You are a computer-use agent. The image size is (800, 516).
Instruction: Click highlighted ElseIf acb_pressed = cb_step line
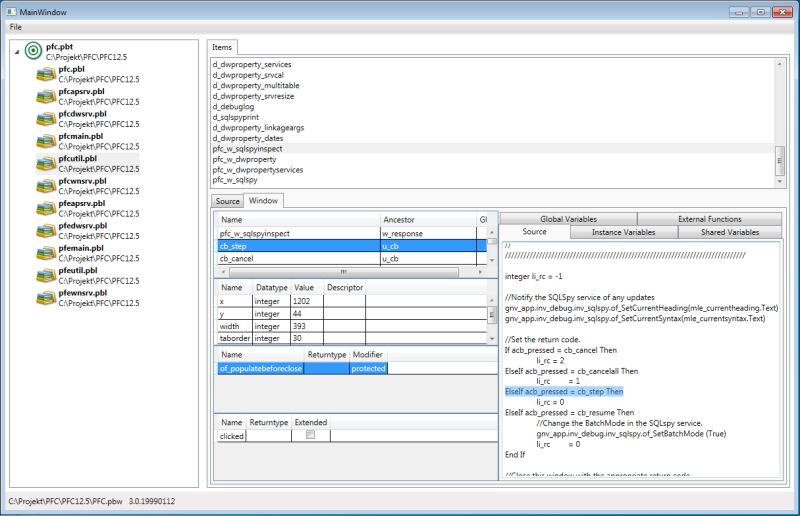pyautogui.click(x=564, y=391)
